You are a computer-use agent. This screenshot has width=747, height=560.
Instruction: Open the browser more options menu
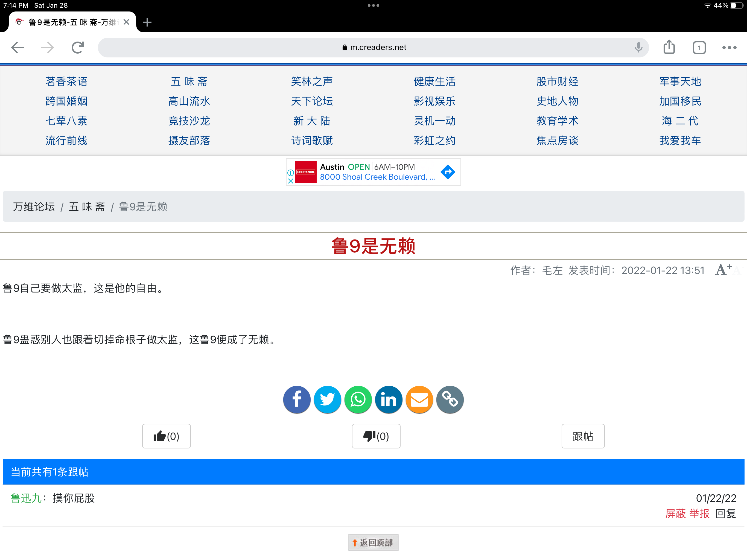pyautogui.click(x=729, y=48)
